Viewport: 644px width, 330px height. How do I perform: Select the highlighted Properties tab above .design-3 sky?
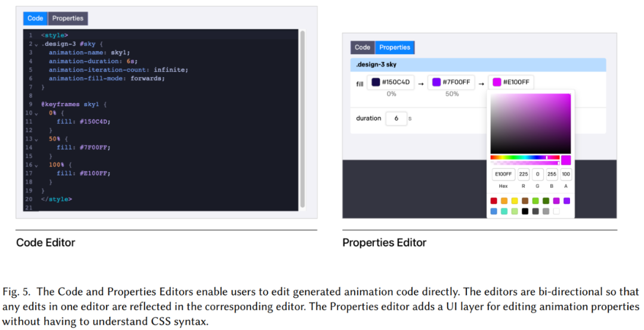(395, 48)
